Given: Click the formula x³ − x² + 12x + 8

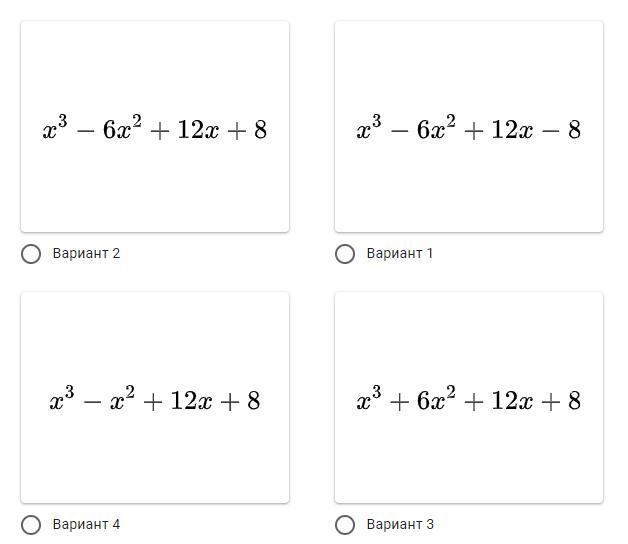Looking at the screenshot, I should 155,401.
